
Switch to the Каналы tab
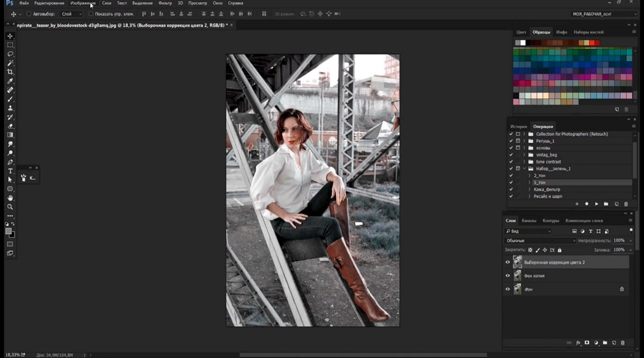(x=529, y=221)
